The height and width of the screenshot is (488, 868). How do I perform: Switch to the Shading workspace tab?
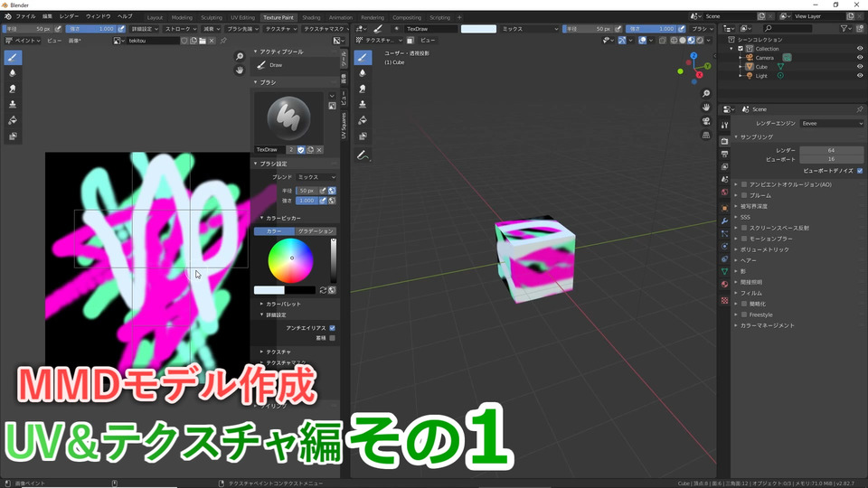(x=311, y=17)
